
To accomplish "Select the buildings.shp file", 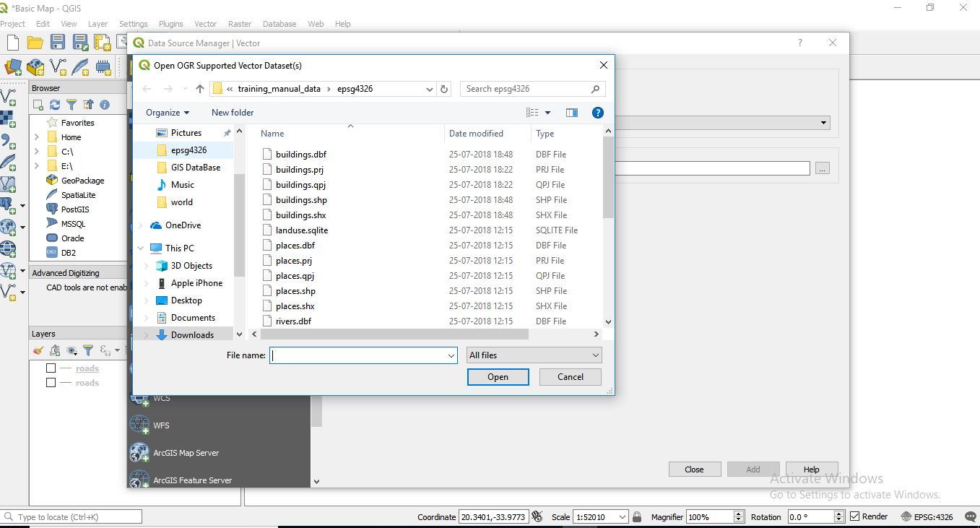I will click(301, 200).
